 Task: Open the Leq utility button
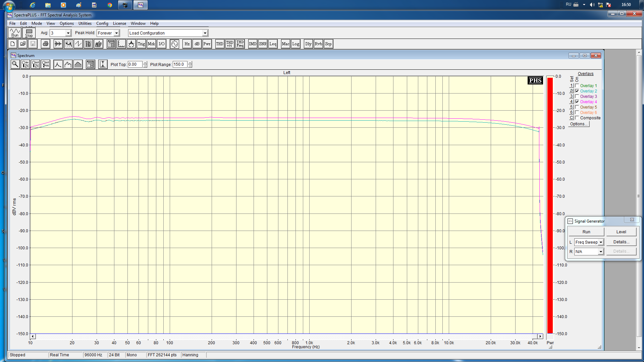(273, 44)
